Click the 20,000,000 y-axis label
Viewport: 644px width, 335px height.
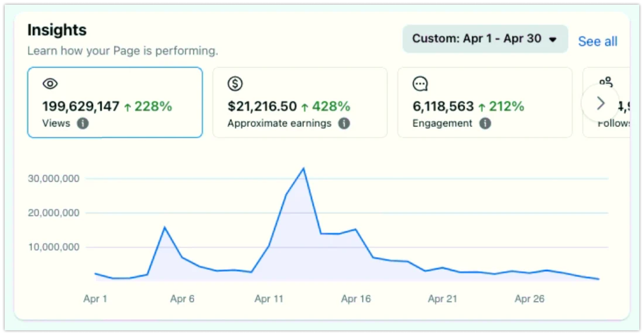point(53,213)
